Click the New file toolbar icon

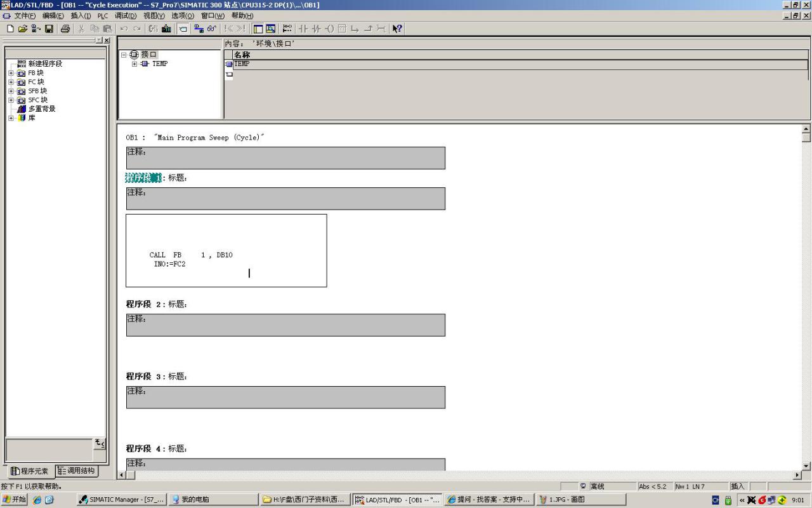coord(10,29)
